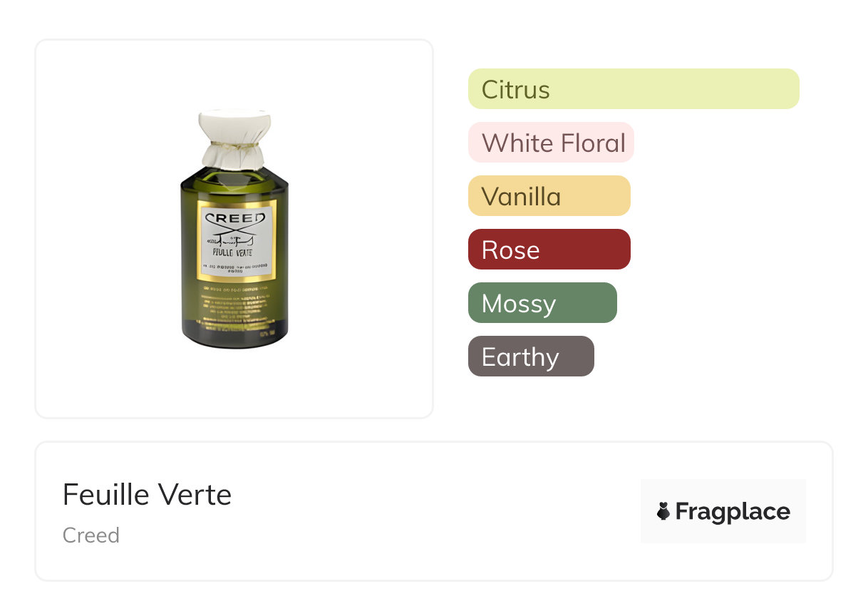
Task: Click the Creed brand name below the title
Action: click(91, 535)
